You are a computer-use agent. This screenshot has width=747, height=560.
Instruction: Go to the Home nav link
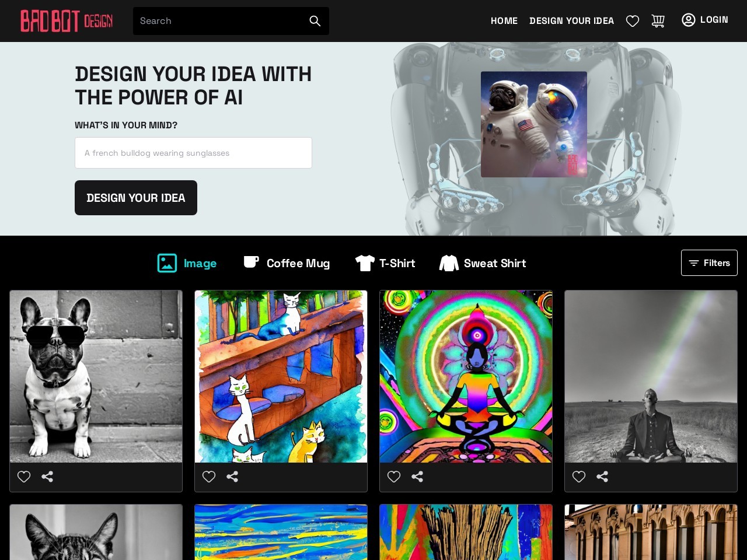(x=504, y=21)
